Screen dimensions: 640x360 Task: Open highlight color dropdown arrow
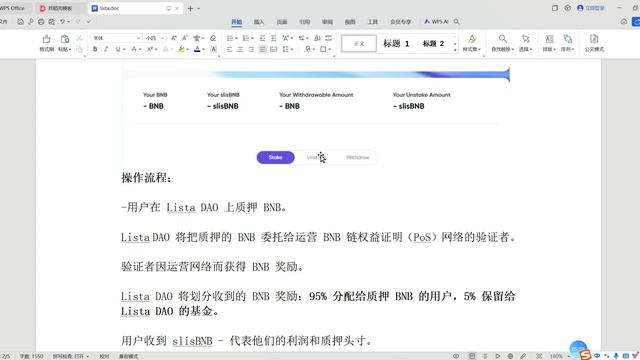(187, 49)
